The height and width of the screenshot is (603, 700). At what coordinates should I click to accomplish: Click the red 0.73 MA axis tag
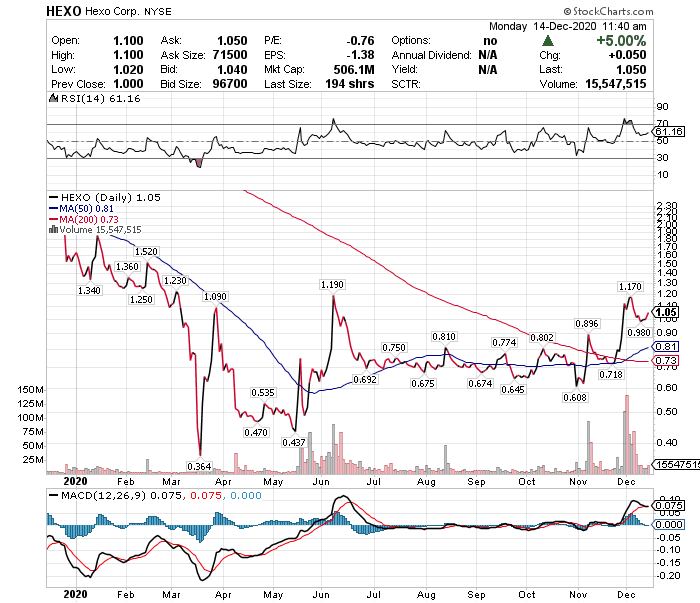coord(666,361)
